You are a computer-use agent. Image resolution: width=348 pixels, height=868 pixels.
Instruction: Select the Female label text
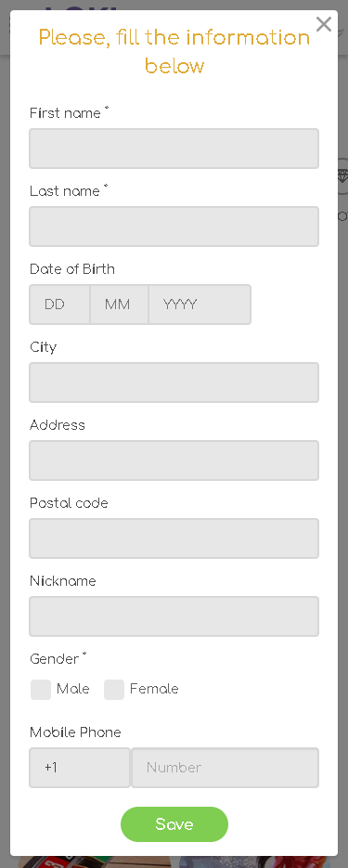pos(154,689)
